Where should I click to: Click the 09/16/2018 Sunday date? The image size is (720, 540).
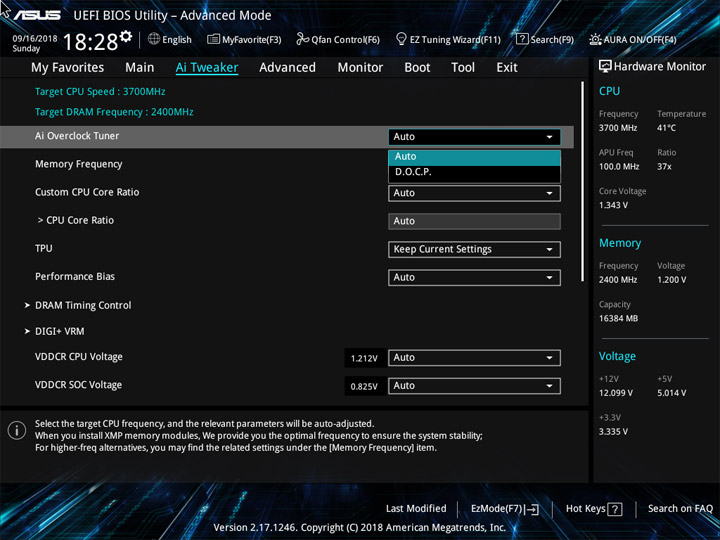pos(35,43)
